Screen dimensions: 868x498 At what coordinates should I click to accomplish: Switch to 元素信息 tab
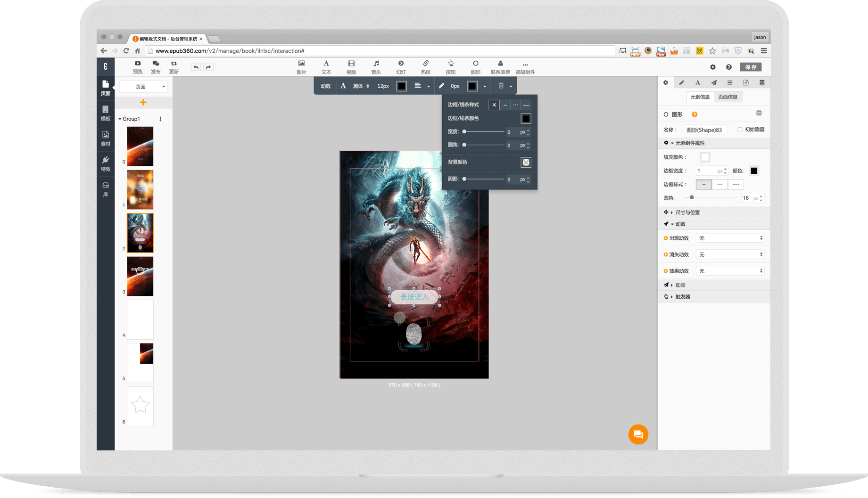tap(700, 97)
